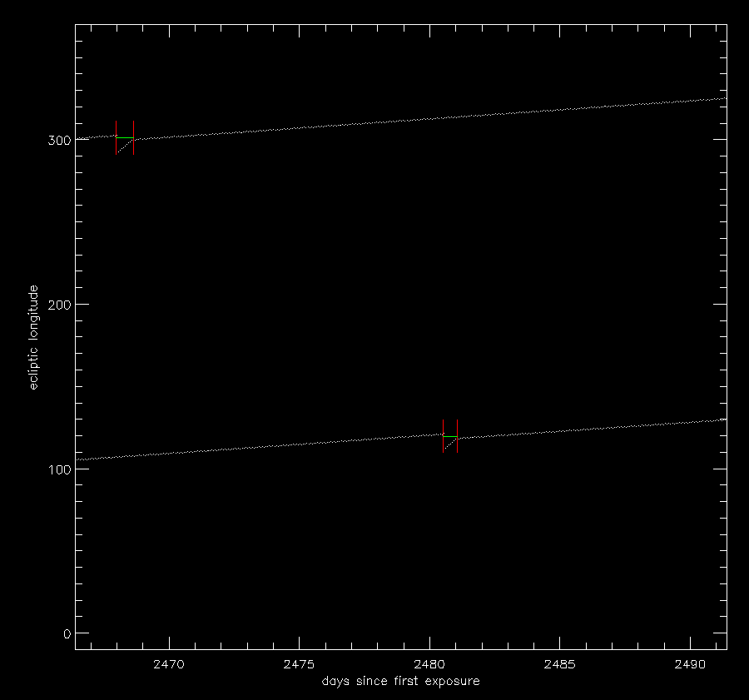This screenshot has width=749, height=700.
Task: Click the 'days since first exposure' x-axis label
Action: click(401, 681)
